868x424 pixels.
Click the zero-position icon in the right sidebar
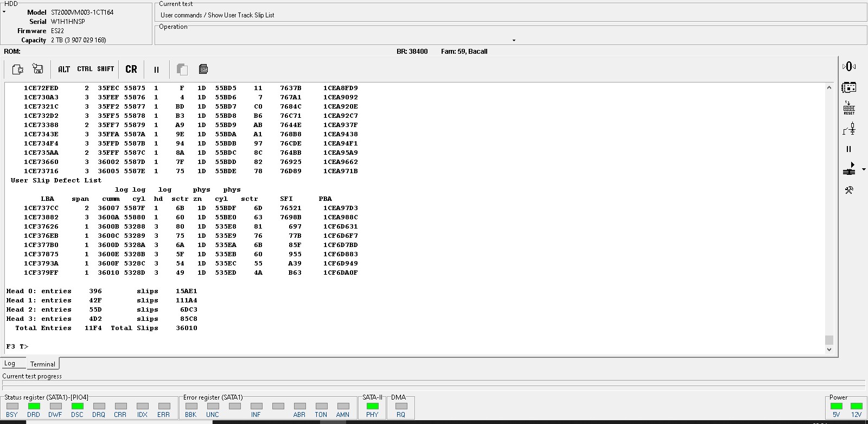(849, 66)
